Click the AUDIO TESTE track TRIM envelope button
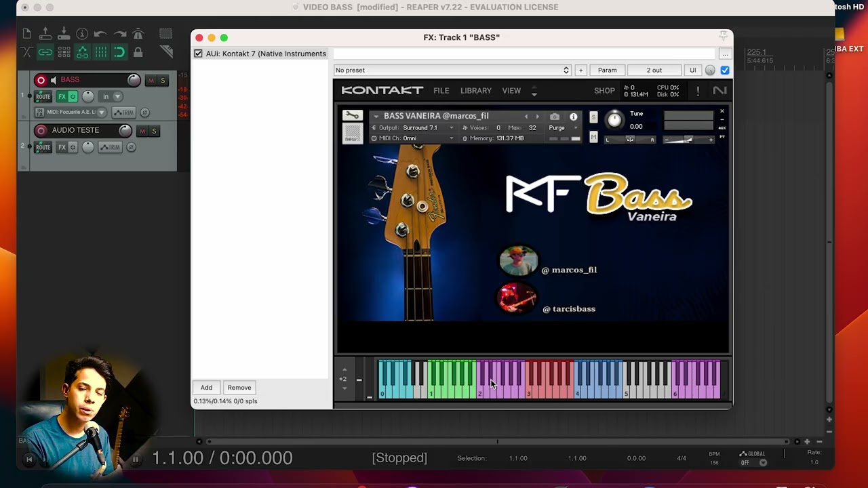The image size is (868, 488). click(x=111, y=147)
